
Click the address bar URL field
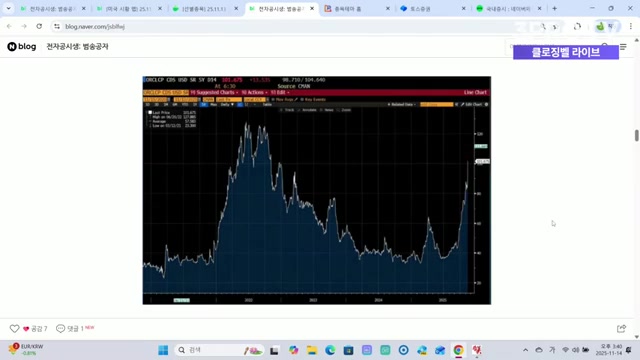[261, 26]
